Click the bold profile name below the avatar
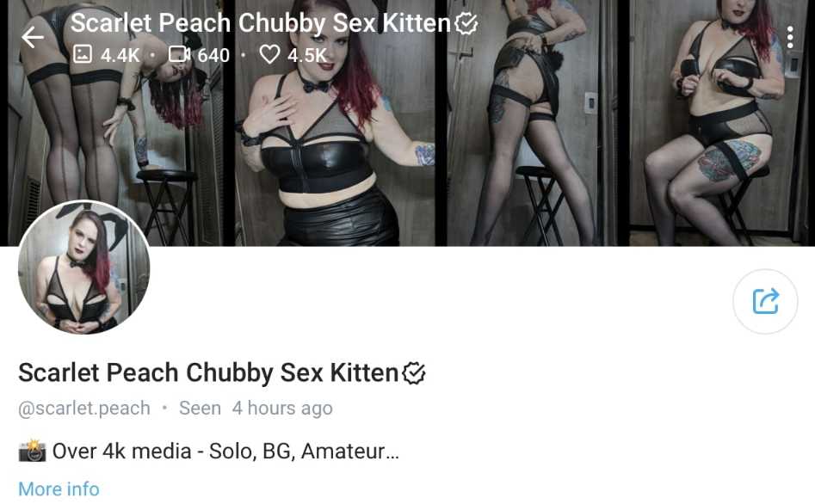The height and width of the screenshot is (504, 815). tap(208, 373)
